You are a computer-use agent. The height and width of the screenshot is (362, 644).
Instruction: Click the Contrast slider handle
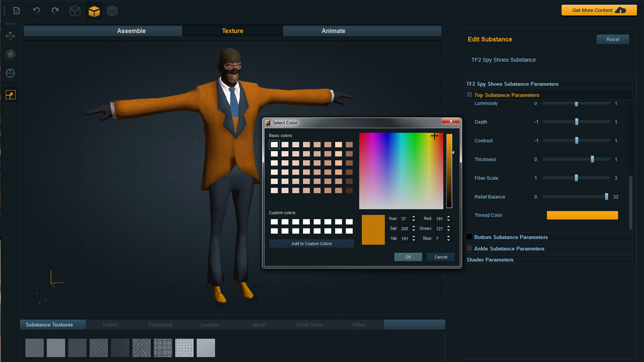click(x=577, y=141)
